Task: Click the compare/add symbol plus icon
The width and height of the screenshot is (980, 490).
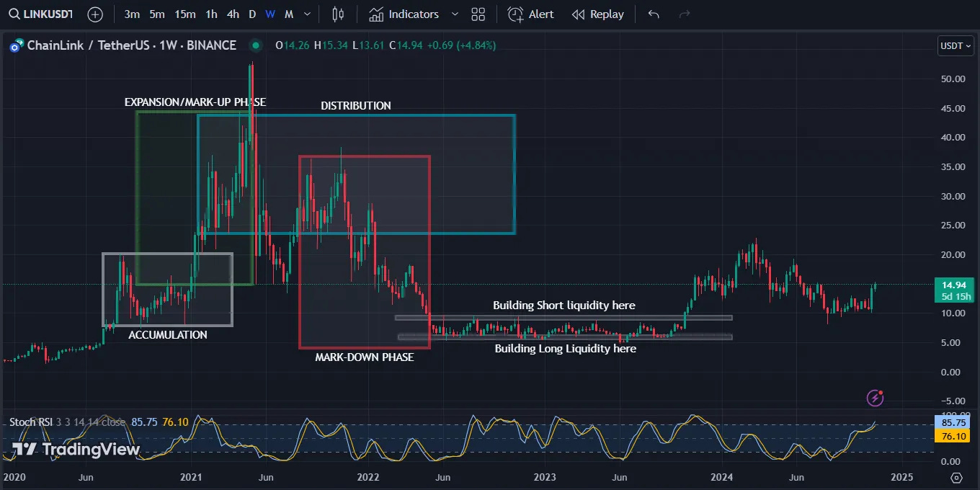Action: pyautogui.click(x=94, y=14)
